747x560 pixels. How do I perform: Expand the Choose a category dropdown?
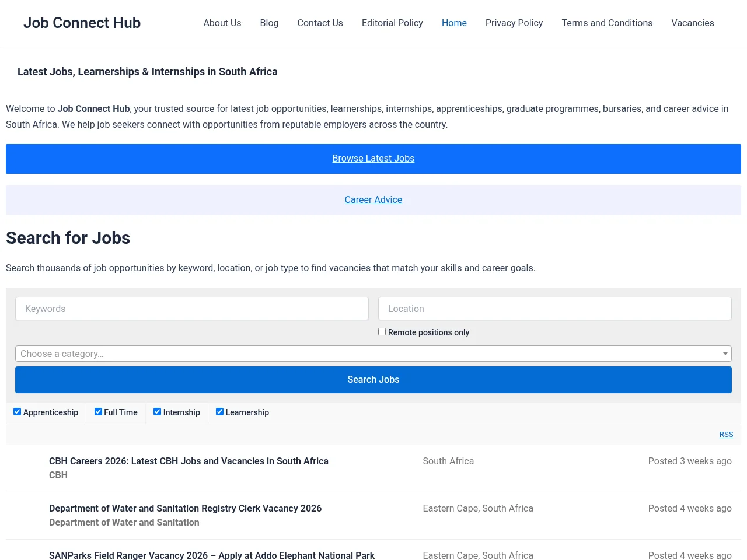point(373,353)
